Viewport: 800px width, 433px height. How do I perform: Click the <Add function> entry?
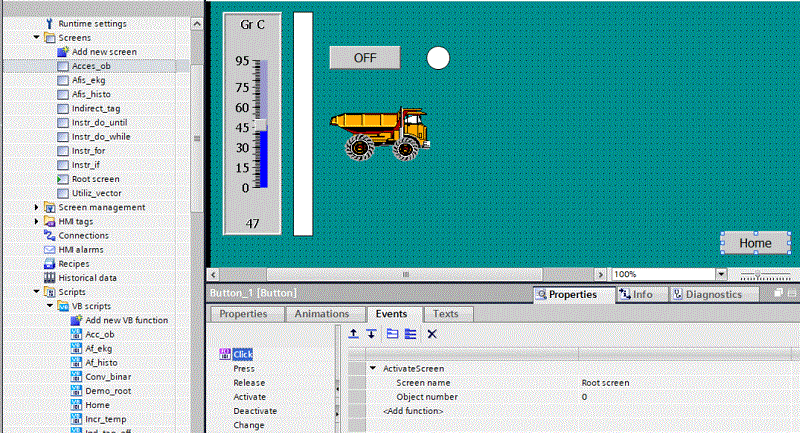[x=413, y=411]
